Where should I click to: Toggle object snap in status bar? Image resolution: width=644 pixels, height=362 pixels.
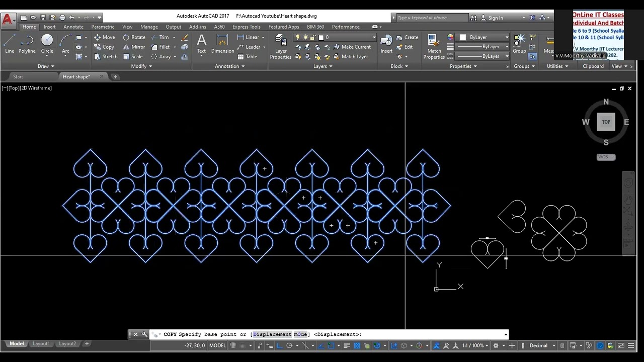pyautogui.click(x=331, y=345)
